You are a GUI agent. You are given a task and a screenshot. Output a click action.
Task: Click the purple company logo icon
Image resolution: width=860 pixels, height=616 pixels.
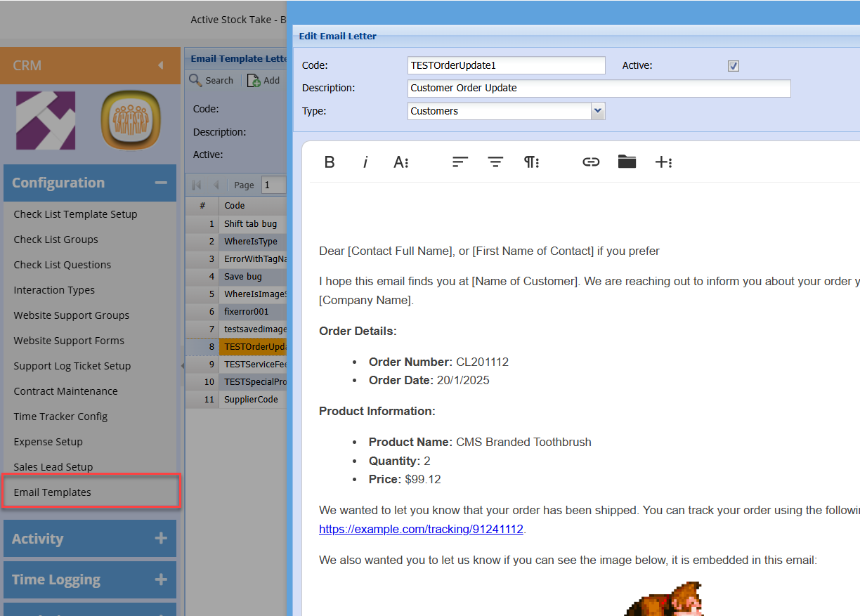[46, 121]
